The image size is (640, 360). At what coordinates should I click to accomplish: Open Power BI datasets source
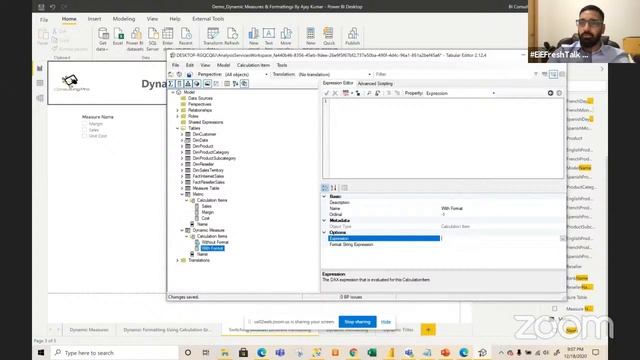135,38
